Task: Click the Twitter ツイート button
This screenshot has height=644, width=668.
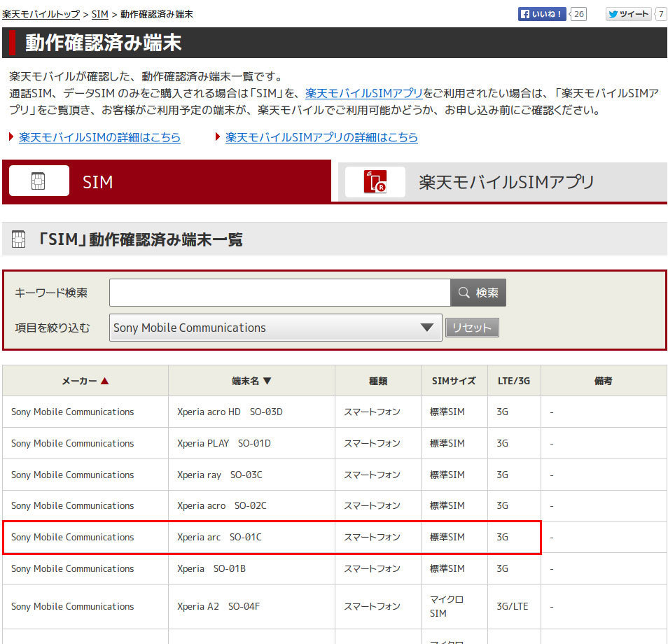Action: [x=628, y=14]
